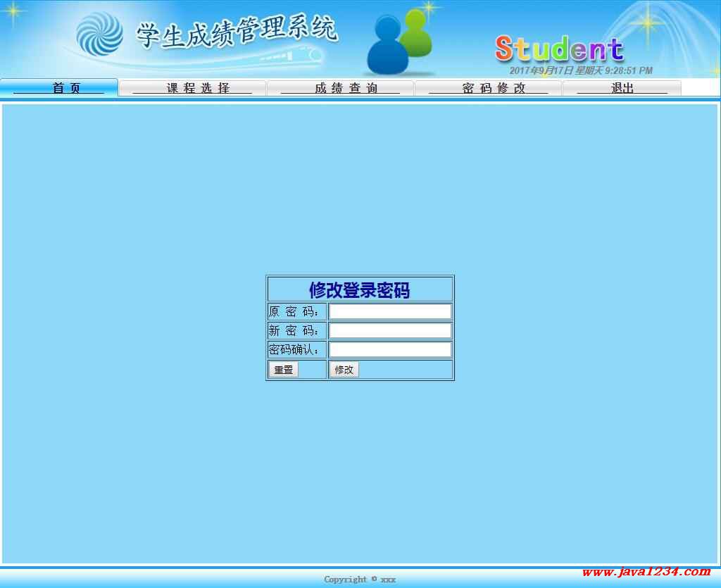Click the Copyright footer text
721x588 pixels.
coord(360,580)
